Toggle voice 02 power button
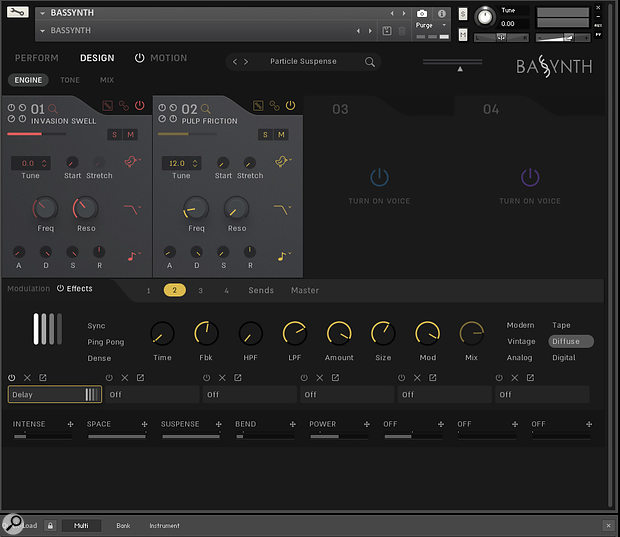This screenshot has height=537, width=620. (290, 105)
